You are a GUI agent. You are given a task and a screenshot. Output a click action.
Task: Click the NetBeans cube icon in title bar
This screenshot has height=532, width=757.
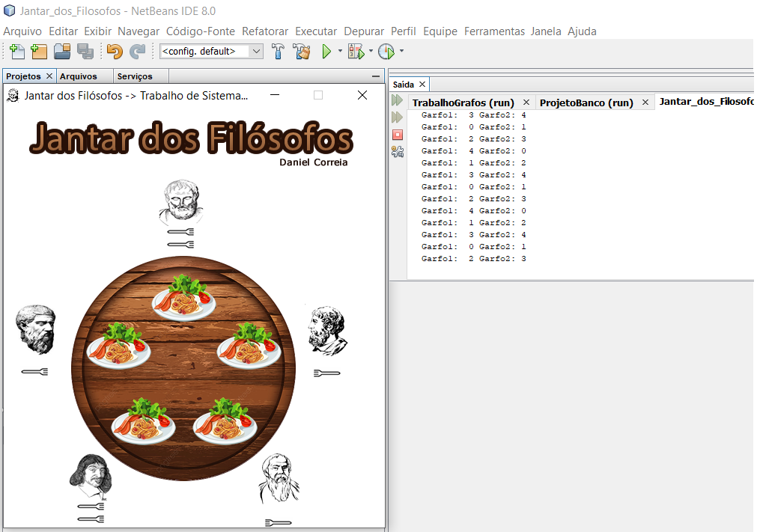coord(9,10)
